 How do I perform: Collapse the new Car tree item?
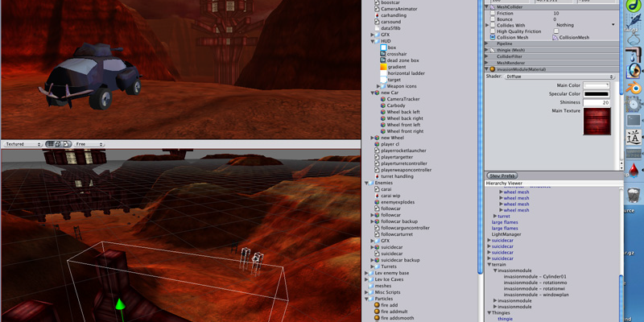(372, 93)
